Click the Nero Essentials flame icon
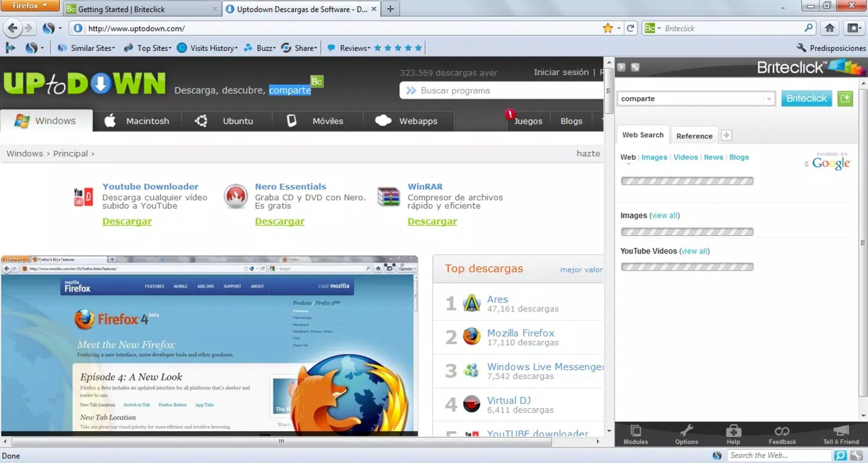 pyautogui.click(x=236, y=196)
